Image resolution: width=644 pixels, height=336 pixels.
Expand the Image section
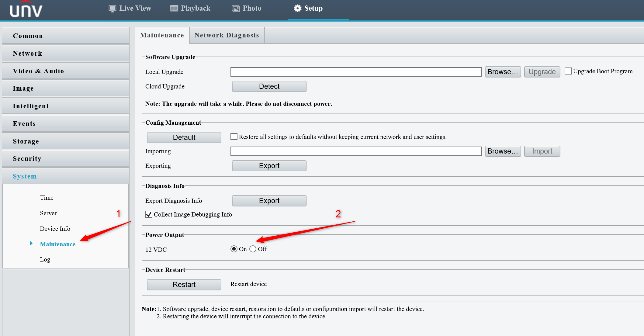(66, 88)
